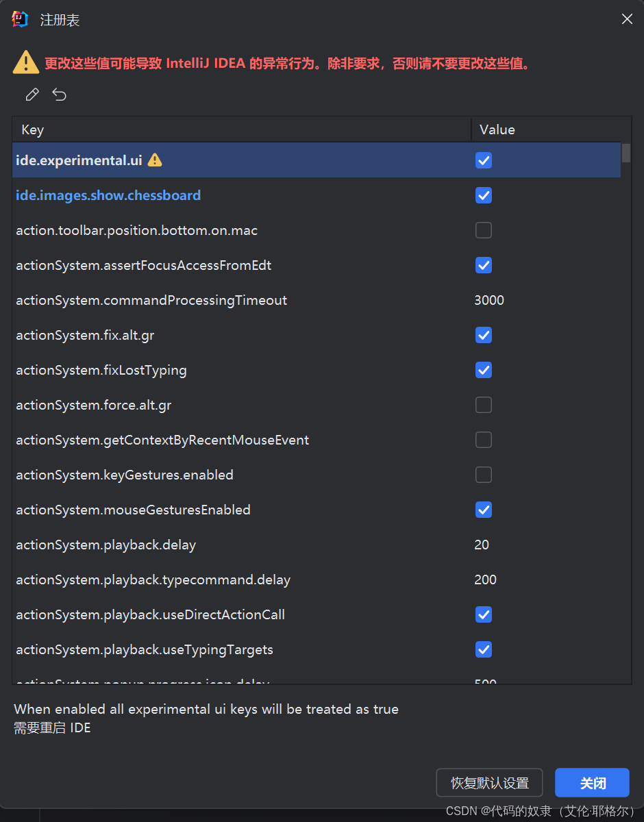Select actionSystem.keyGestures.enabled key text
644x822 pixels.
click(x=125, y=475)
